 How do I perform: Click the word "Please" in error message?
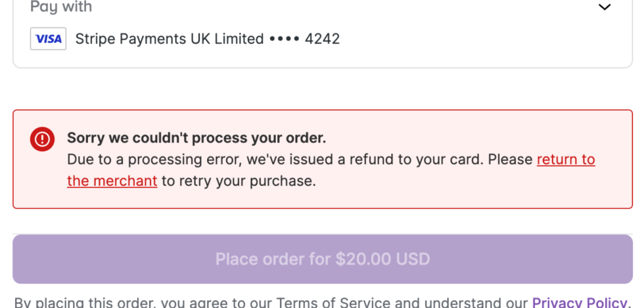509,160
